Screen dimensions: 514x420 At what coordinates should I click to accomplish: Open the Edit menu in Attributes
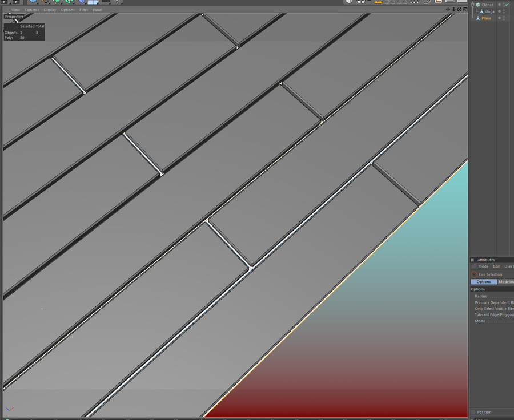point(496,266)
